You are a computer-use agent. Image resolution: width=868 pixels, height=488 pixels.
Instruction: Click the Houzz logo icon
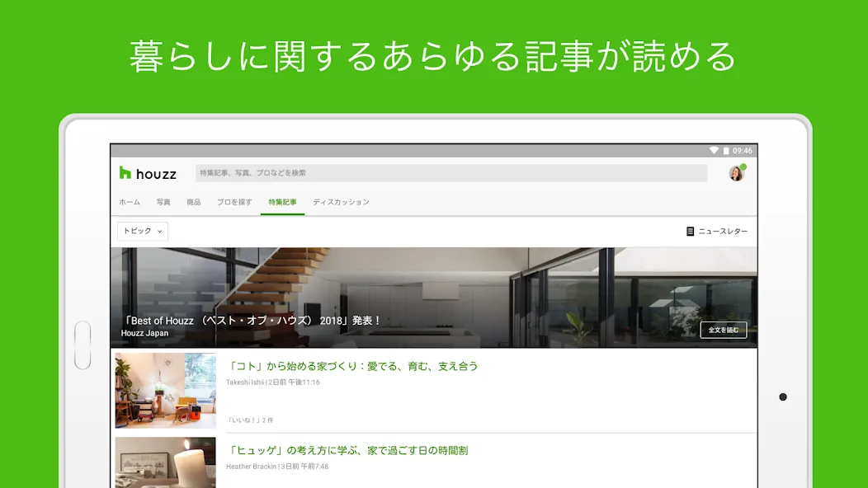125,173
